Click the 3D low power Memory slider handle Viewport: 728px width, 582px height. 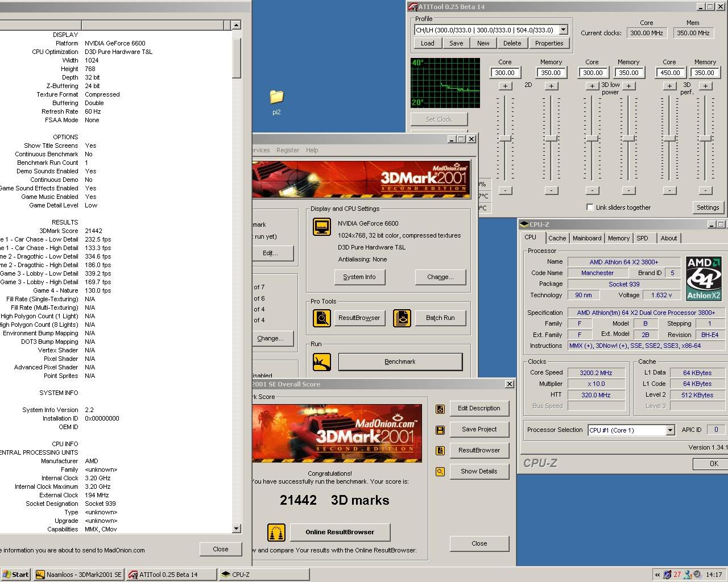pos(628,139)
